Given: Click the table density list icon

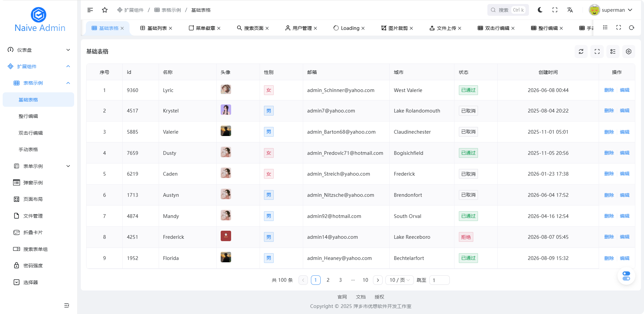Looking at the screenshot, I should point(613,51).
